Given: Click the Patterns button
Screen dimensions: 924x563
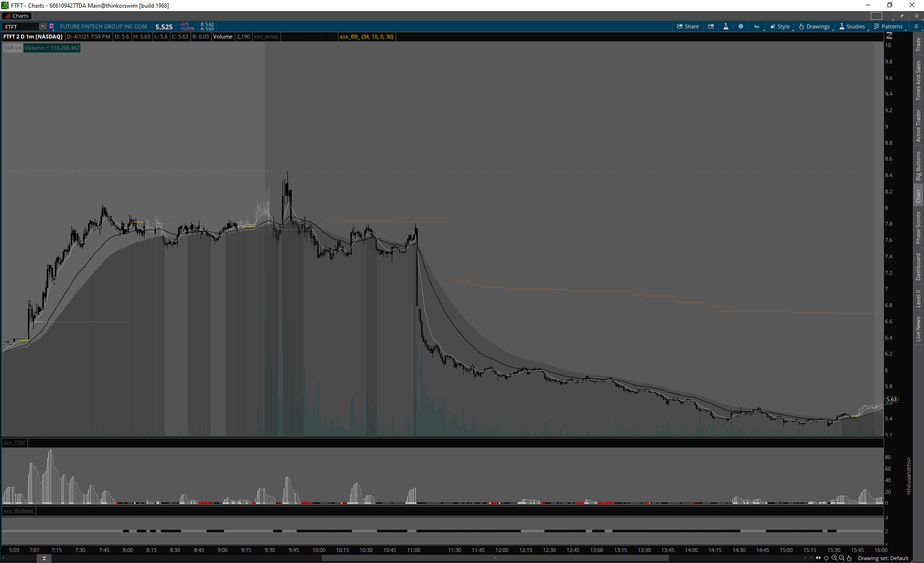Looking at the screenshot, I should (888, 26).
